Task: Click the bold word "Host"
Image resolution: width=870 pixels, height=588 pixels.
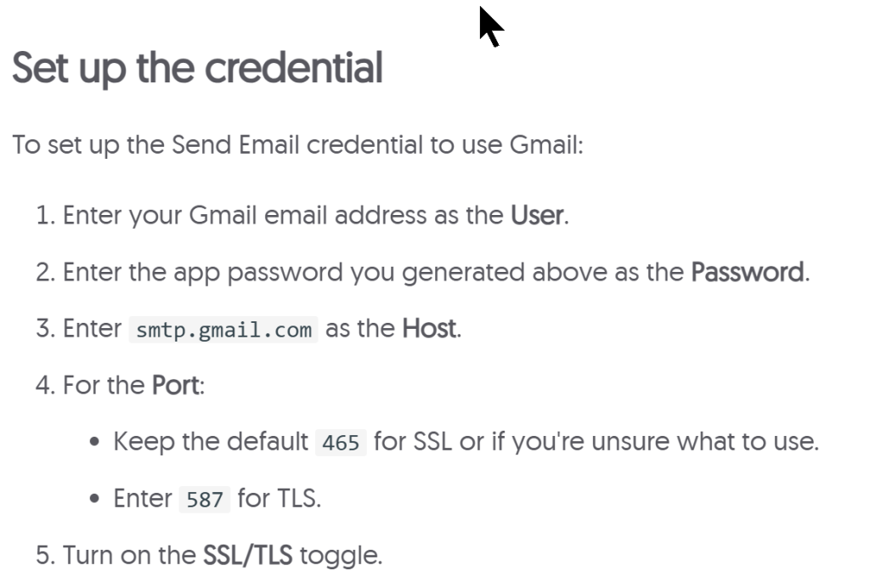Action: coord(429,329)
